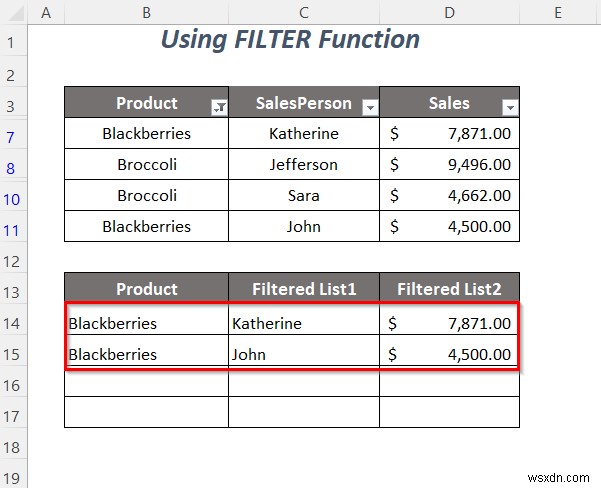Open the Sales column filter dropdown
601x488 pixels.
[510, 107]
